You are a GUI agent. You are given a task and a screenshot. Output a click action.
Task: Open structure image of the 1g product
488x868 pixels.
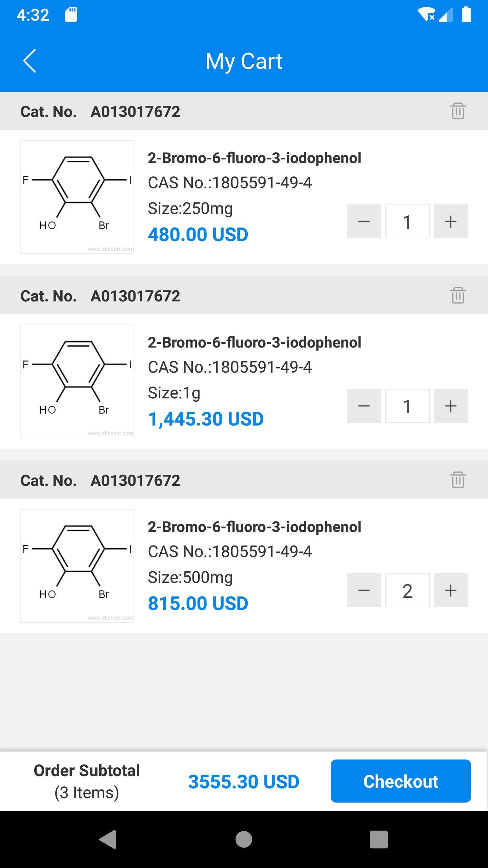tap(77, 381)
